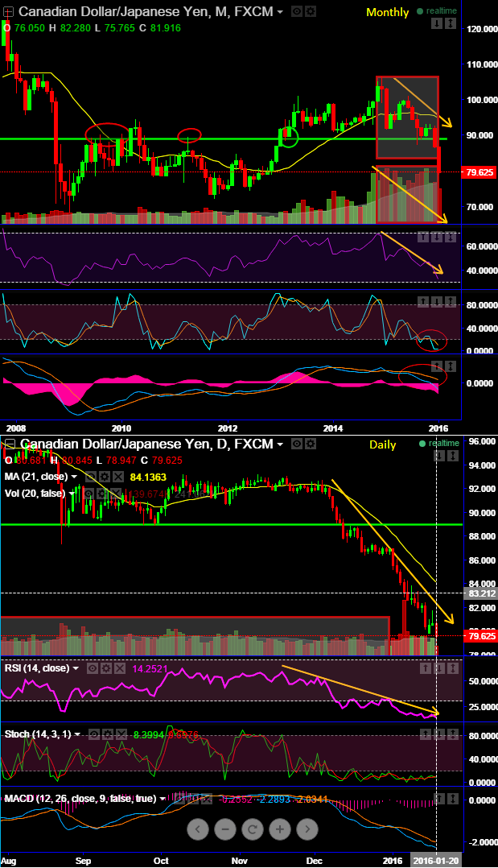Click the 2016-01-20 date marker on time axis
Screen dimensions: 498x868
coord(437,861)
